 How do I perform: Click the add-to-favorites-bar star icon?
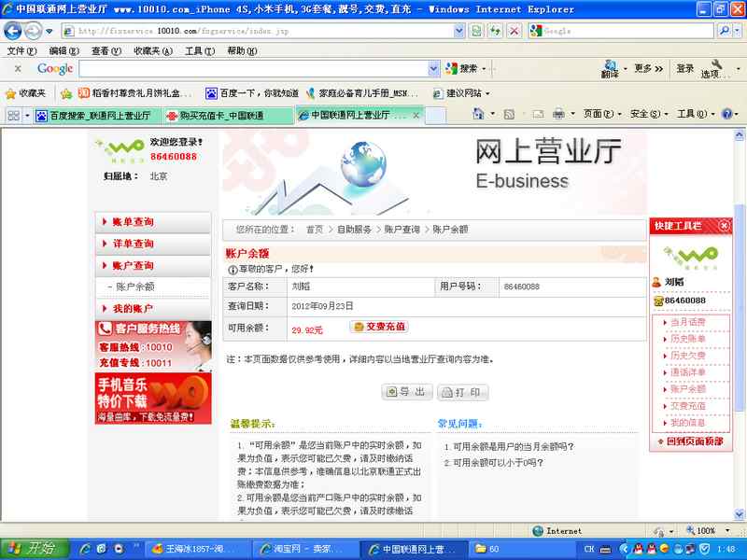tap(66, 93)
